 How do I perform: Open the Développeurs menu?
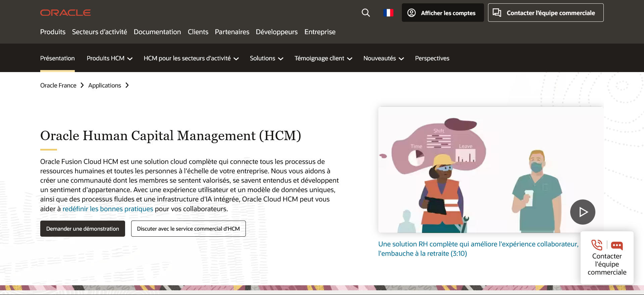coord(277,32)
